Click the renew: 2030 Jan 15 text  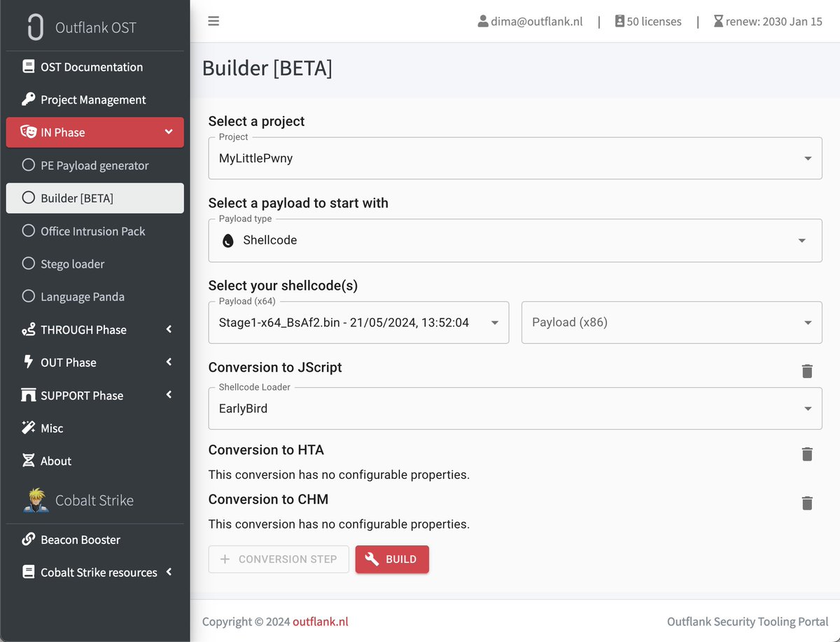774,21
